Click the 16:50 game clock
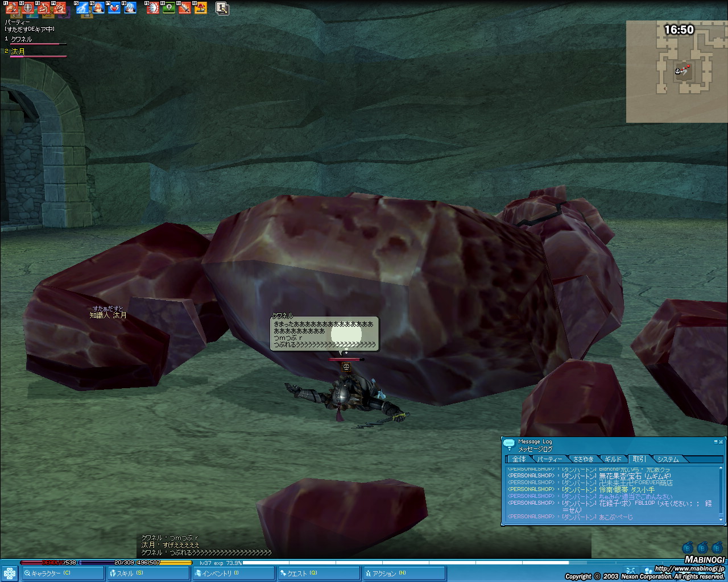 tap(679, 30)
